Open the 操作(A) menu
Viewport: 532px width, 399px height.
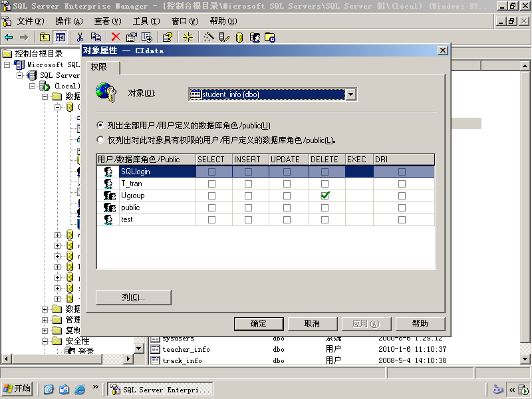pos(69,21)
